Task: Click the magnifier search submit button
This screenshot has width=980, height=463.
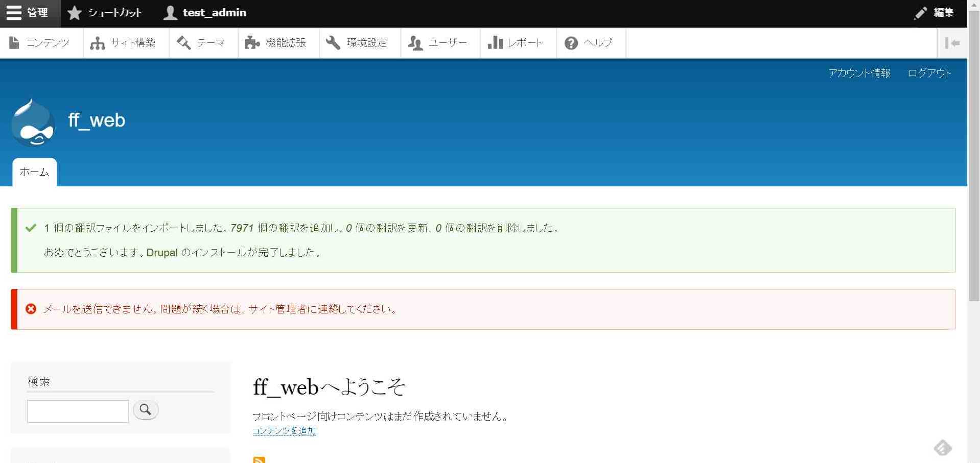Action: pyautogui.click(x=146, y=410)
